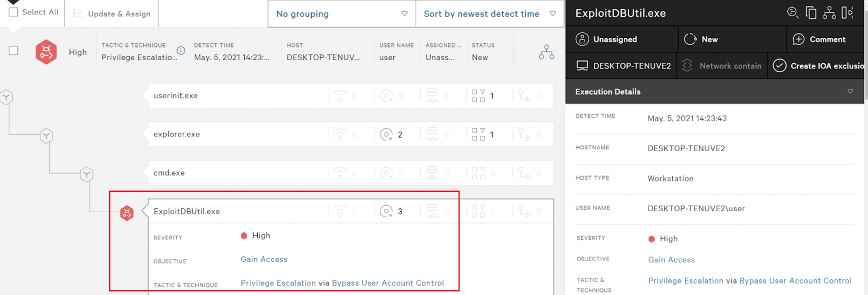Click red detection icon beside ExploitDBUtil.exe
Screen dimensions: 868x295
coord(127,213)
